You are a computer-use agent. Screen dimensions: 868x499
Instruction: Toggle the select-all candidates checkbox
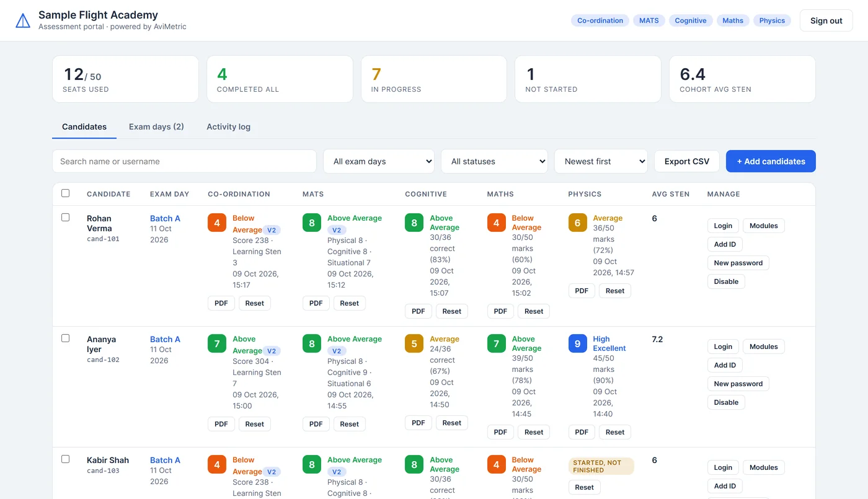[x=66, y=193]
